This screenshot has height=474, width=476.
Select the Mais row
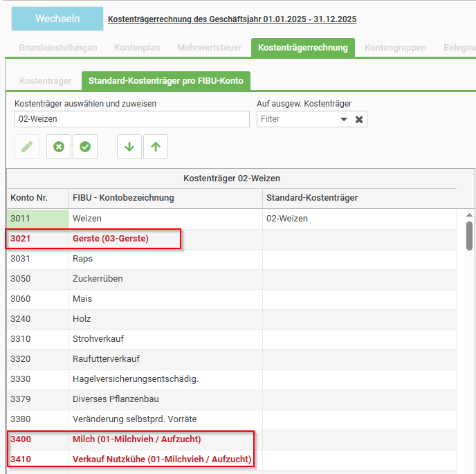point(232,299)
